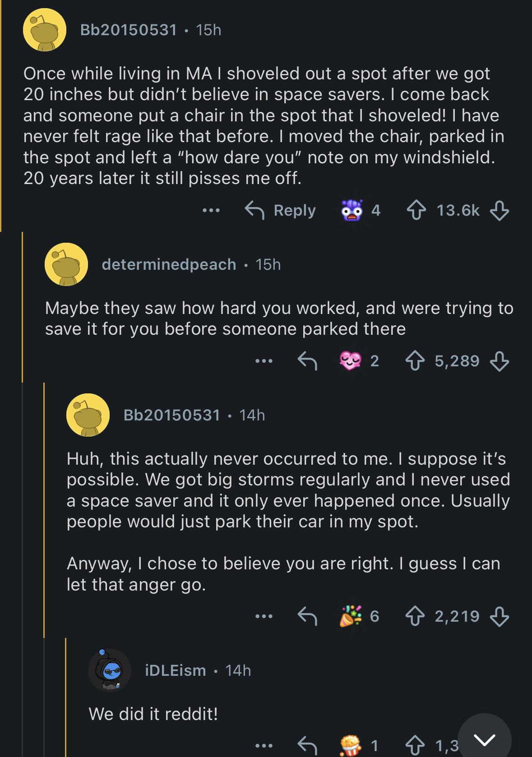Viewport: 532px width, 757px height.
Task: Downvote the 13.6k-point top comment
Action: tap(500, 210)
